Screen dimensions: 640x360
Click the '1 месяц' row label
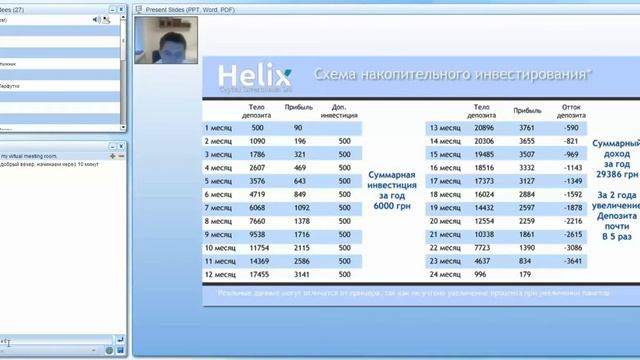coord(218,128)
